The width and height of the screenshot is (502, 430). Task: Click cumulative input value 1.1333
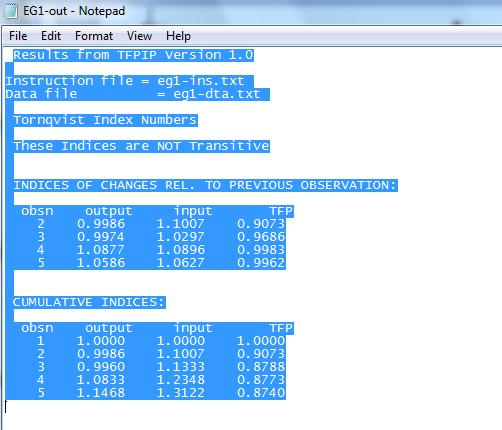[x=181, y=367]
